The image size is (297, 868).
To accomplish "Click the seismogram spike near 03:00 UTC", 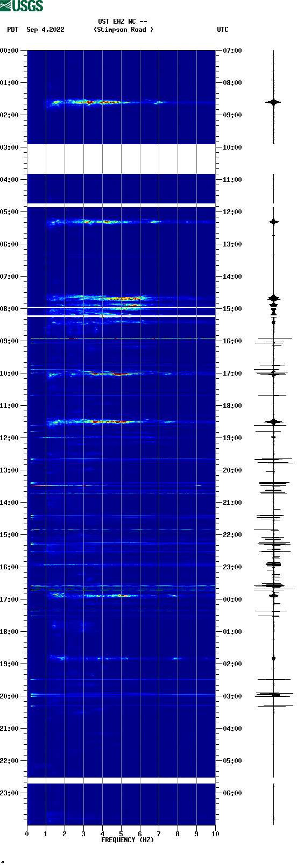I will (274, 695).
